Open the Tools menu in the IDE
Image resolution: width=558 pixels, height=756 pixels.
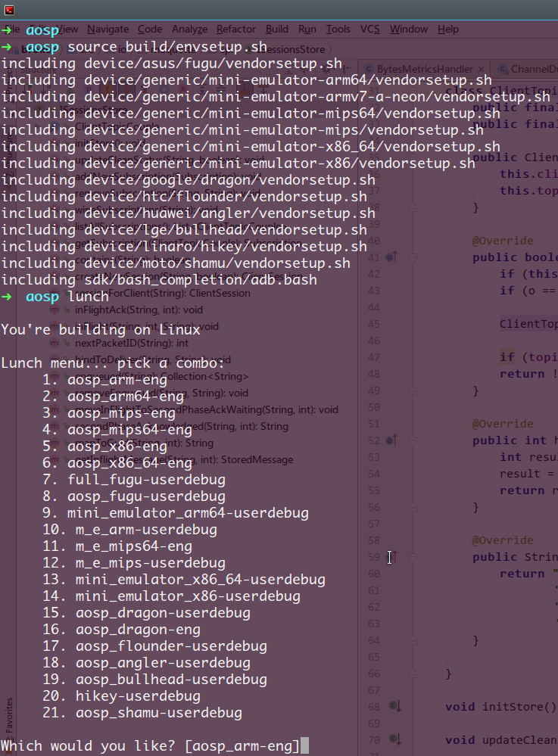click(x=338, y=30)
